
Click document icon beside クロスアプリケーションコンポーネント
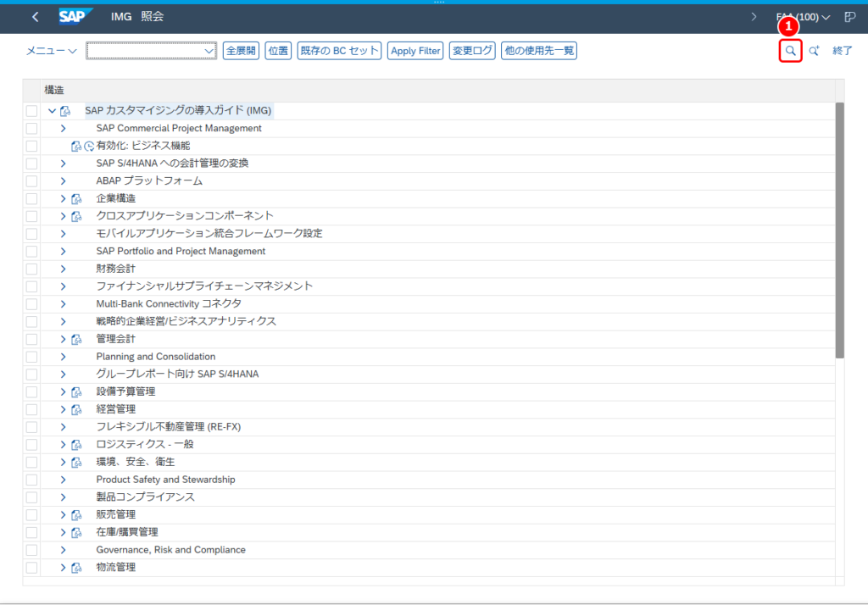pyautogui.click(x=76, y=216)
